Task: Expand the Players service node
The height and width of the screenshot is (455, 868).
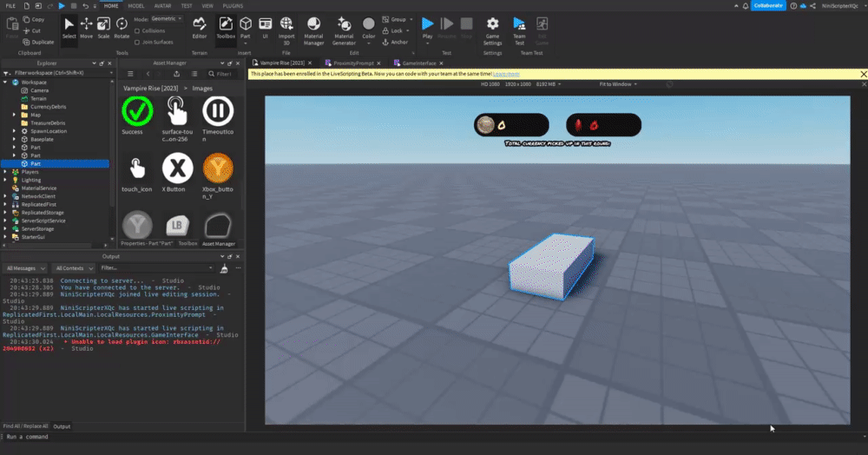Action: [5, 172]
